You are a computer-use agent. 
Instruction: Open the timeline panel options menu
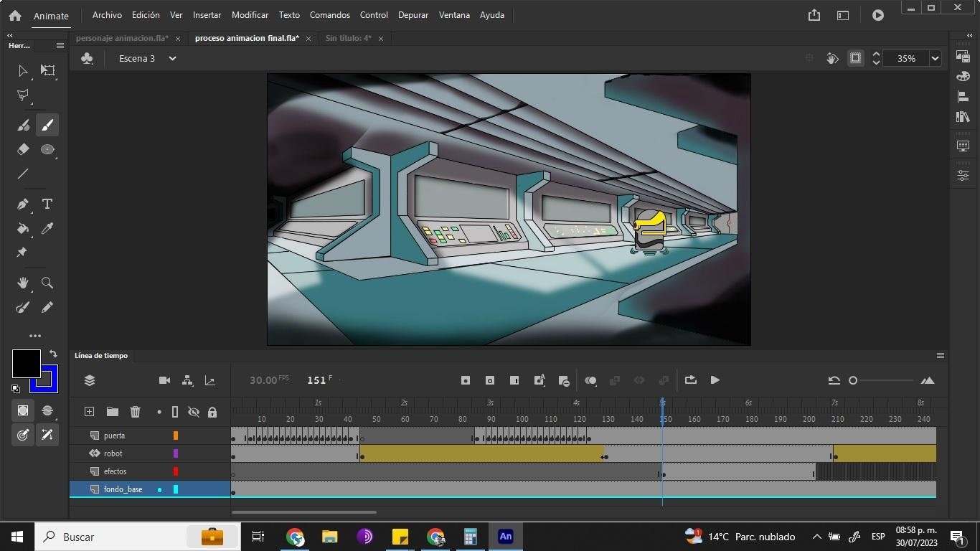click(940, 356)
